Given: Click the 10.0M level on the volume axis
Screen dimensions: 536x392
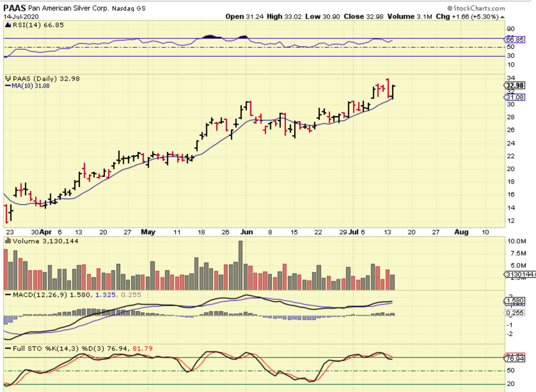Looking at the screenshot, I should 516,241.
